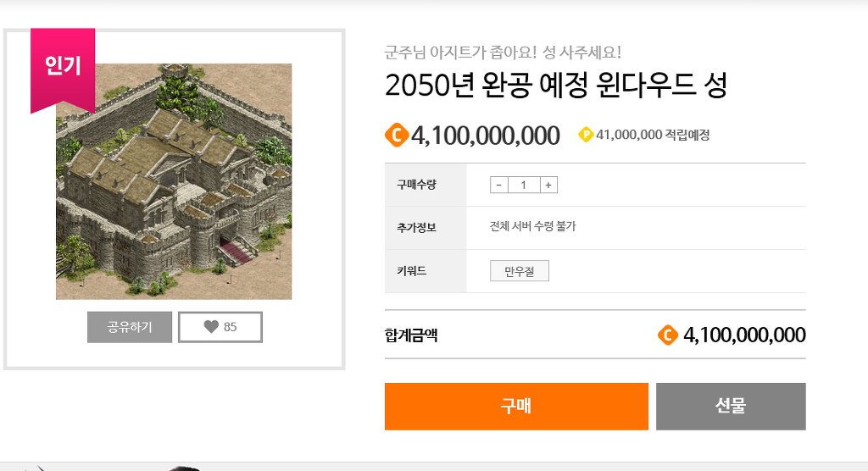Screen dimensions: 868x471
Task: Click the 41,000,000 적립예정 points text
Action: [x=653, y=135]
